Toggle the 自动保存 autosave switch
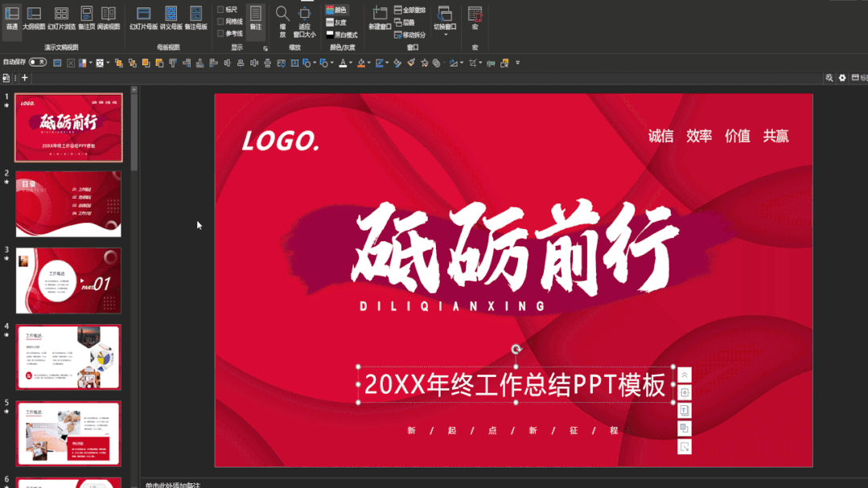Image resolution: width=868 pixels, height=488 pixels. click(x=38, y=63)
